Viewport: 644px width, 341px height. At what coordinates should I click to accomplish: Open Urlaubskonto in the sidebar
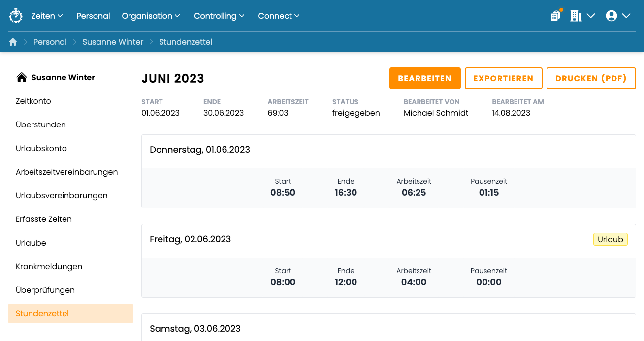click(70, 148)
